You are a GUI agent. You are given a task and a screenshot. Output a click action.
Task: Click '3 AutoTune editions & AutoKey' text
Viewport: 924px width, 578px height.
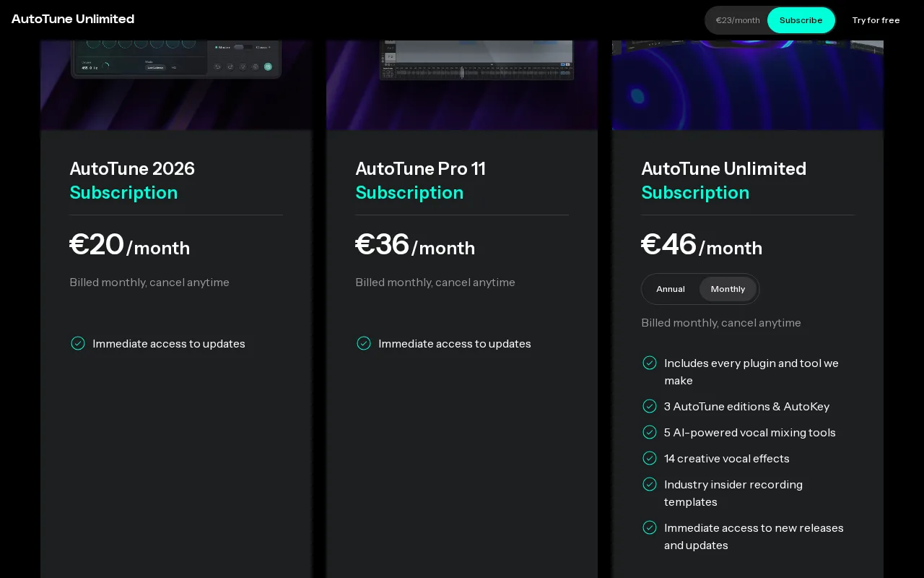click(x=747, y=407)
